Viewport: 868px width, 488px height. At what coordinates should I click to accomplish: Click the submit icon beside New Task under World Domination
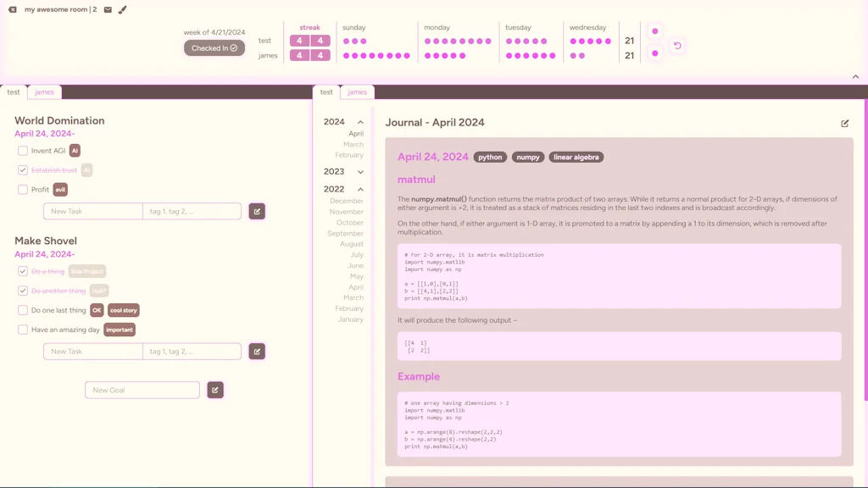(x=256, y=211)
